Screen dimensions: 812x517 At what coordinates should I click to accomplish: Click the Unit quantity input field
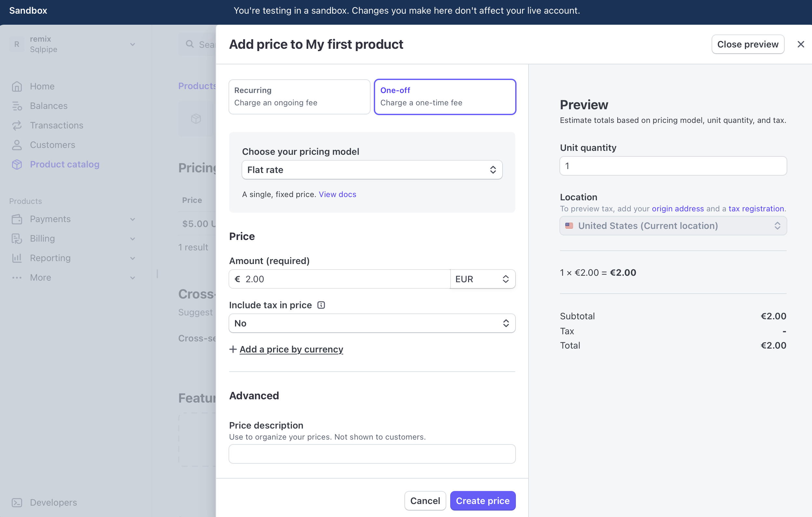[x=673, y=166]
